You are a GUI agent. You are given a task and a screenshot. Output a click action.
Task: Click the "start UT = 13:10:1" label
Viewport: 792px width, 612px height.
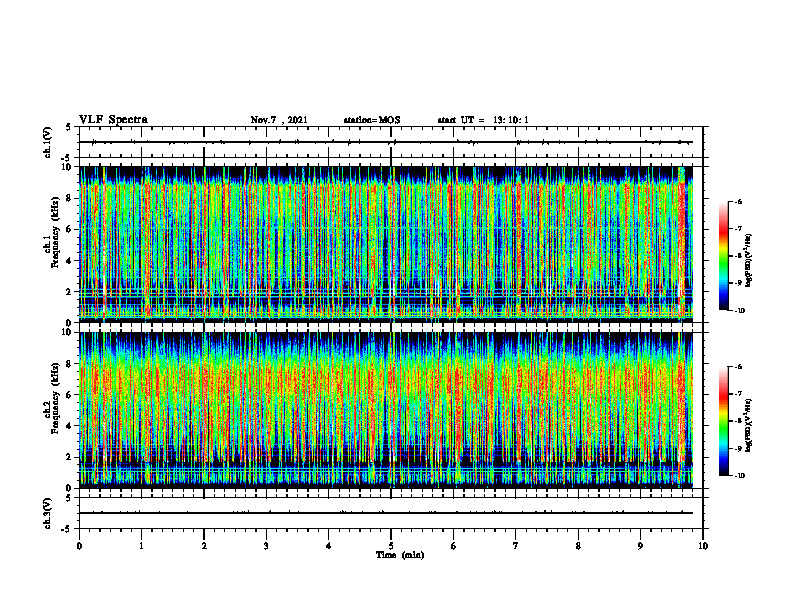click(x=483, y=120)
